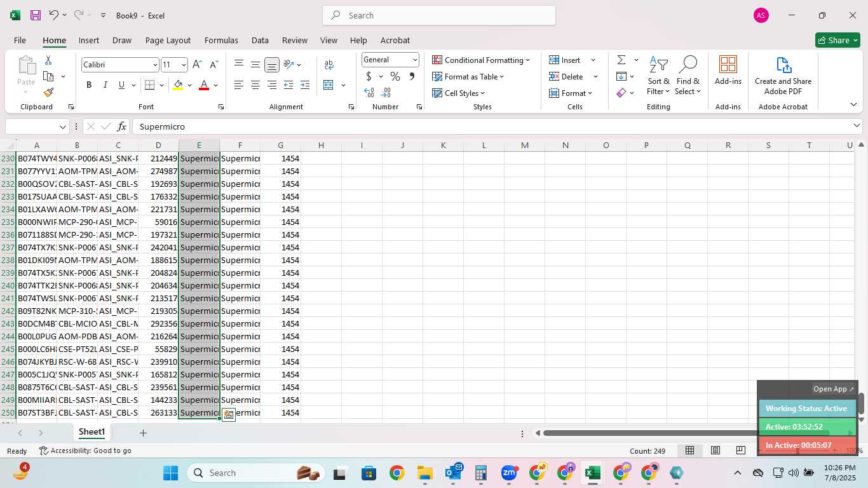Click the Open App link in tracker widget

click(x=834, y=389)
